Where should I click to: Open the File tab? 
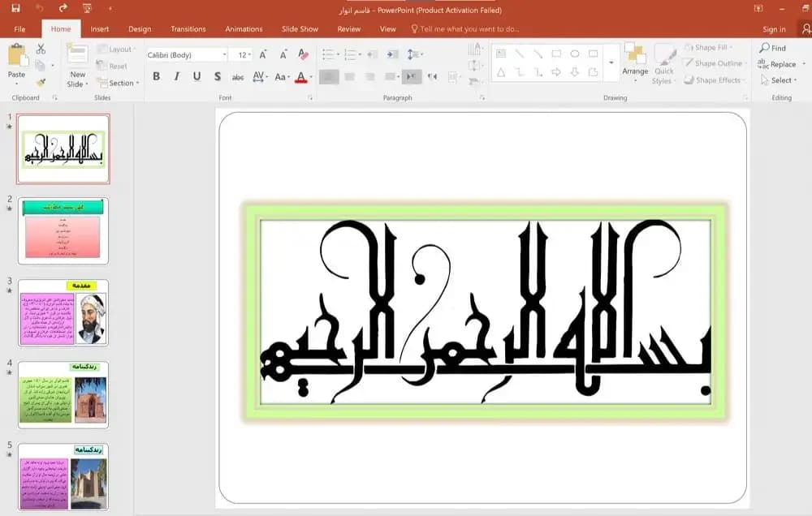pyautogui.click(x=19, y=29)
